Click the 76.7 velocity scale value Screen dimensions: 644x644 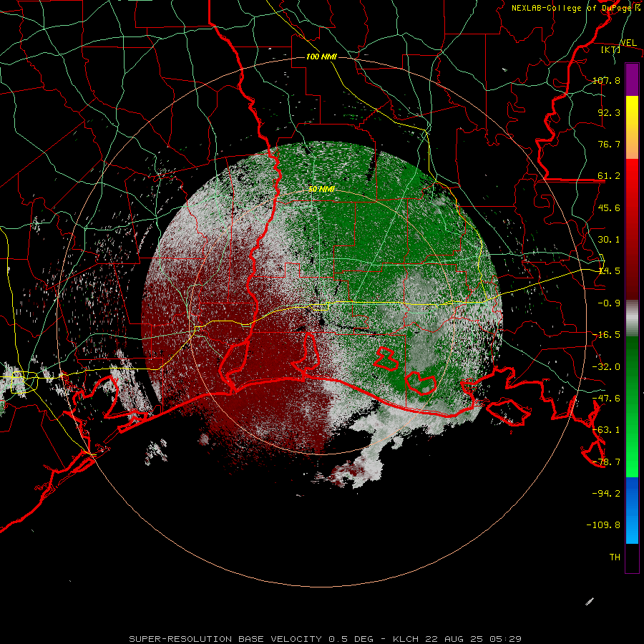609,144
